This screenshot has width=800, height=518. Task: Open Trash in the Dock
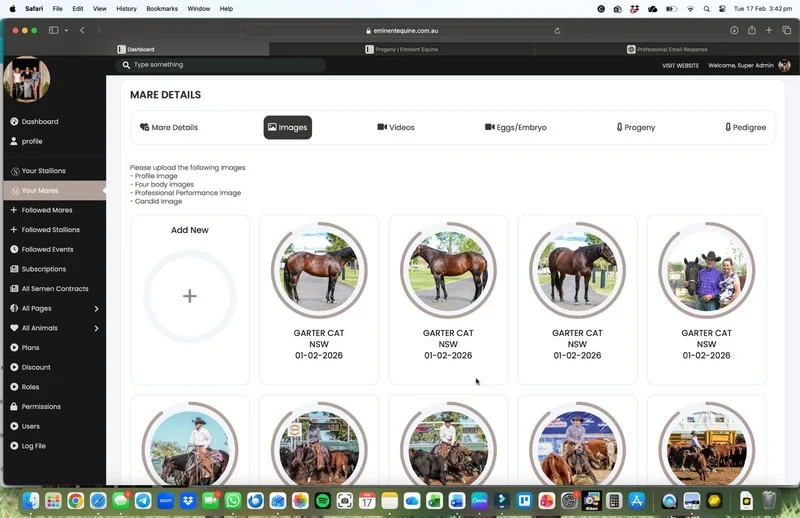(769, 501)
